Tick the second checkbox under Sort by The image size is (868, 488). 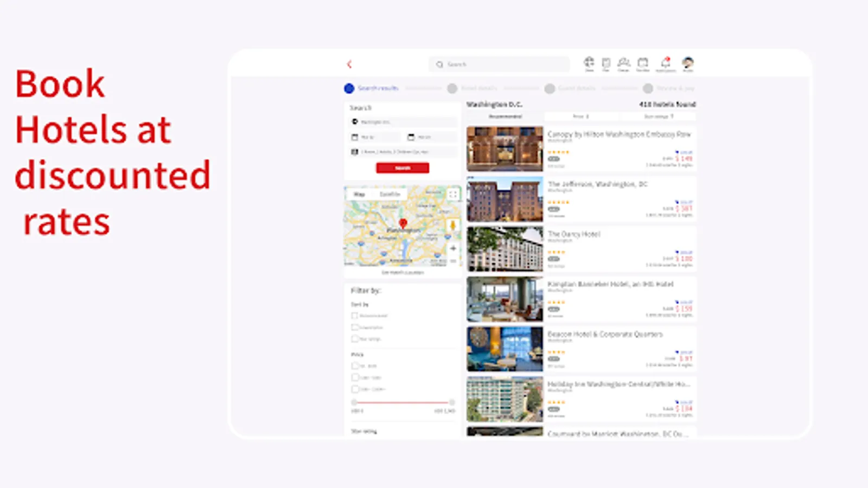pos(355,327)
